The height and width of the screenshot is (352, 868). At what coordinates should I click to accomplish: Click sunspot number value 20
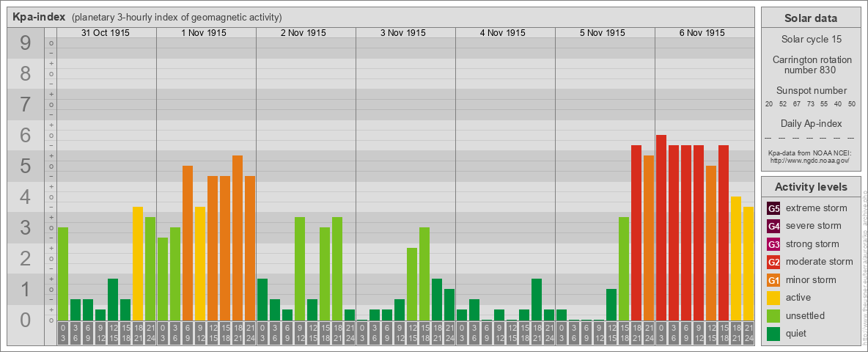tap(769, 104)
